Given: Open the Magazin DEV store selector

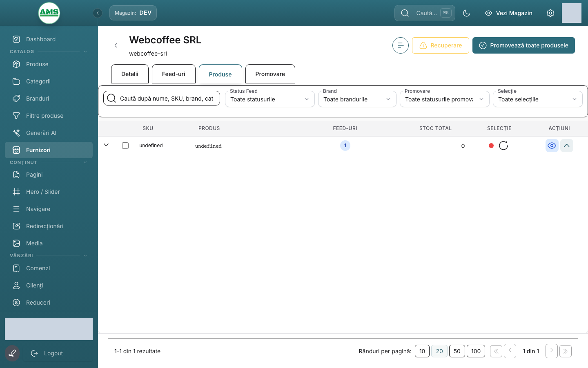Looking at the screenshot, I should pos(133,13).
